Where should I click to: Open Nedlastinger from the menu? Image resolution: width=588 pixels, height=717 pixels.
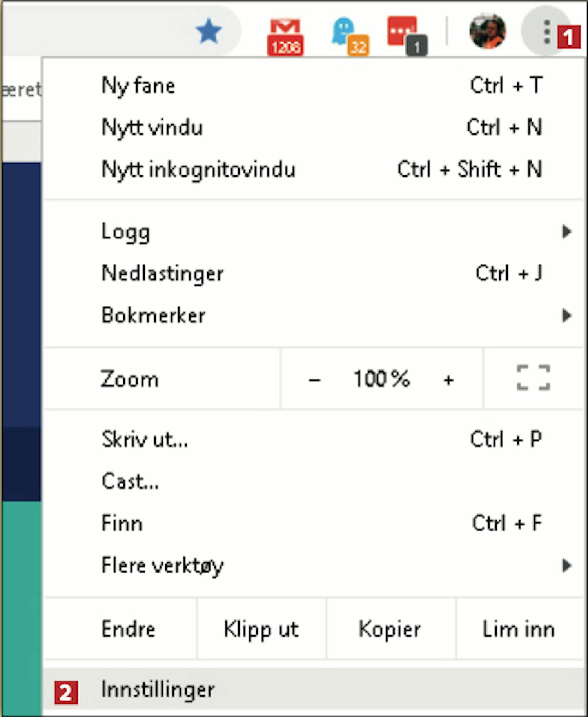click(x=313, y=273)
